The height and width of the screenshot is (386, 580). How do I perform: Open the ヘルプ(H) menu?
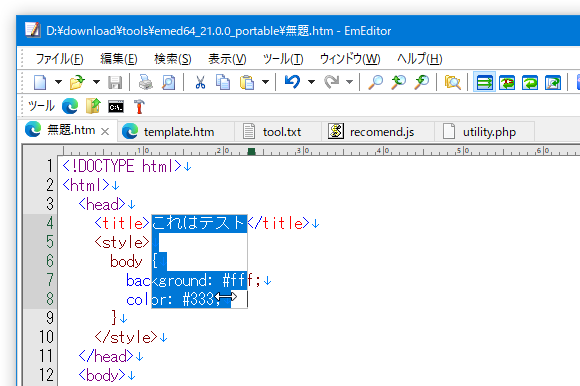click(419, 59)
